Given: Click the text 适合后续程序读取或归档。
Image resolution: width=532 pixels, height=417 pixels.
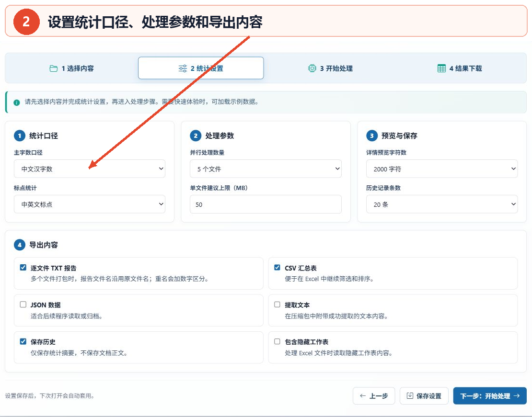Looking at the screenshot, I should coord(67,316).
